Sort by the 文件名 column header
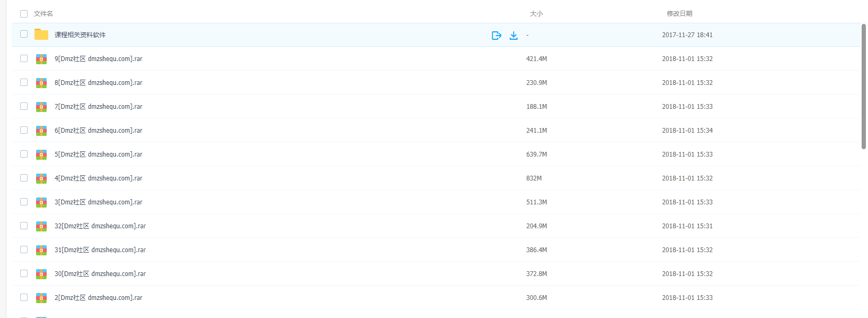This screenshot has width=868, height=318. pos(44,14)
